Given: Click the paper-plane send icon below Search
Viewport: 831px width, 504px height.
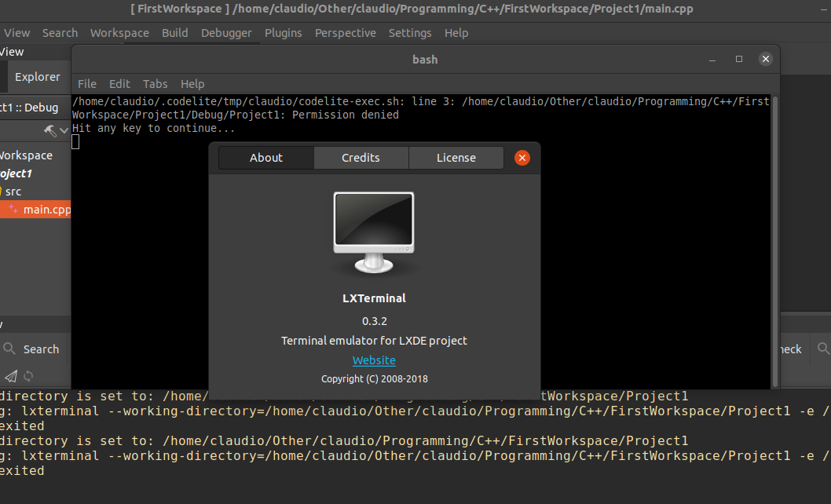Looking at the screenshot, I should (10, 376).
